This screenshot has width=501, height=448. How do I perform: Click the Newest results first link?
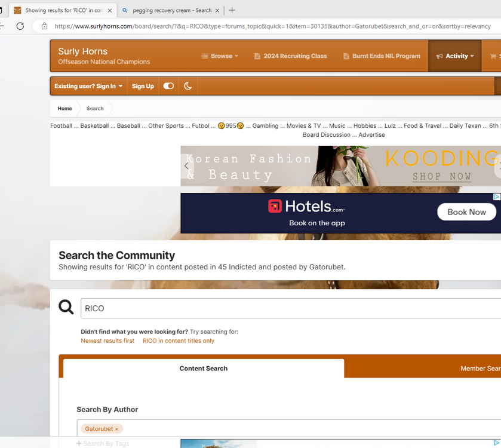(x=107, y=340)
